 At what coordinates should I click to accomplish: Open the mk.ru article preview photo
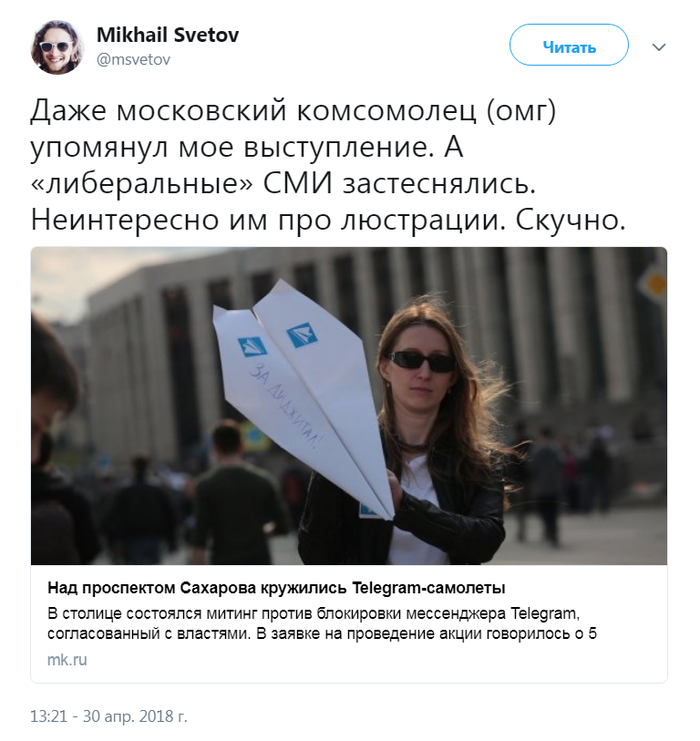[x=349, y=405]
